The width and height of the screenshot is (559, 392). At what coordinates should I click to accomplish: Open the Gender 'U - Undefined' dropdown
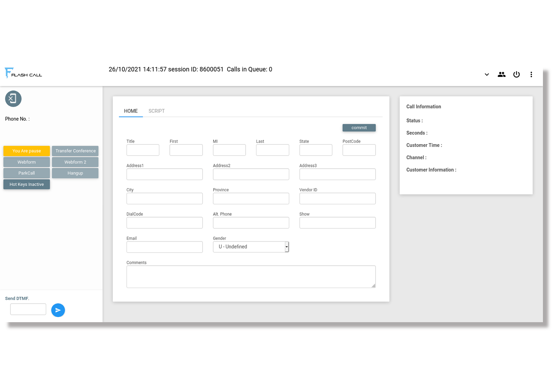249,246
